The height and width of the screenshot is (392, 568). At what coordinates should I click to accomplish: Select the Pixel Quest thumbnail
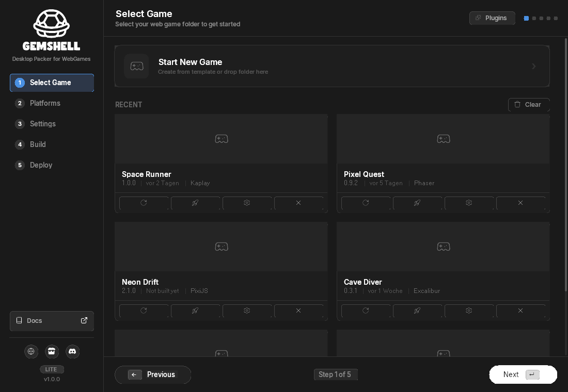(444, 139)
